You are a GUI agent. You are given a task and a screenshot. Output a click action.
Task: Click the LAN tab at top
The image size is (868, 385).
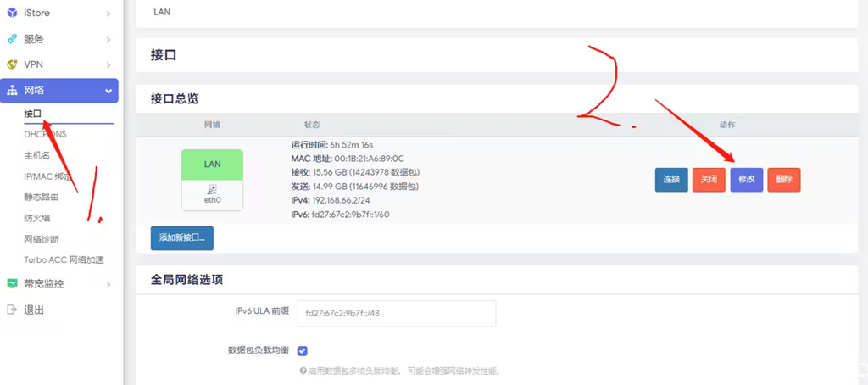tap(162, 11)
